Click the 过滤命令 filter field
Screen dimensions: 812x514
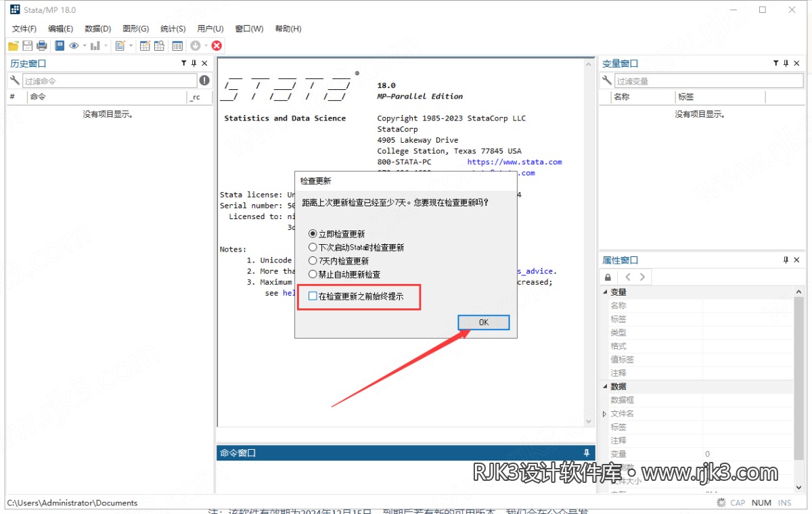pos(110,80)
